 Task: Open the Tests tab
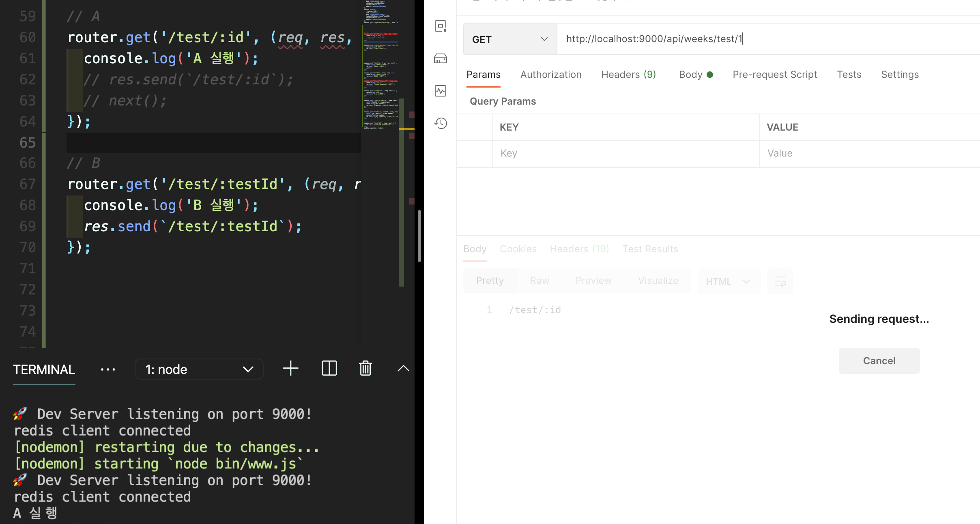(849, 75)
